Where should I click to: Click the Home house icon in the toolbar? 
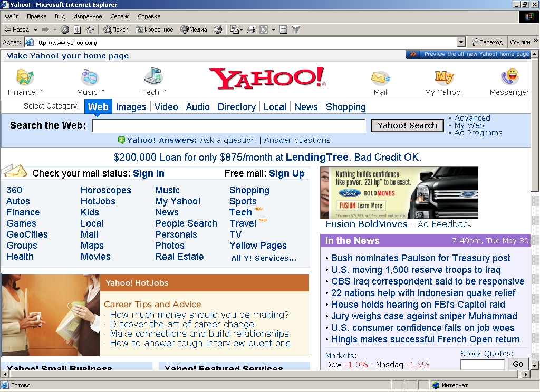(90, 30)
